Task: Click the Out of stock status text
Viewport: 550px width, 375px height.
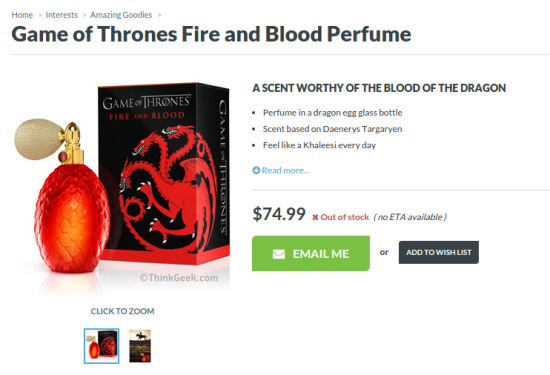Action: click(x=344, y=217)
